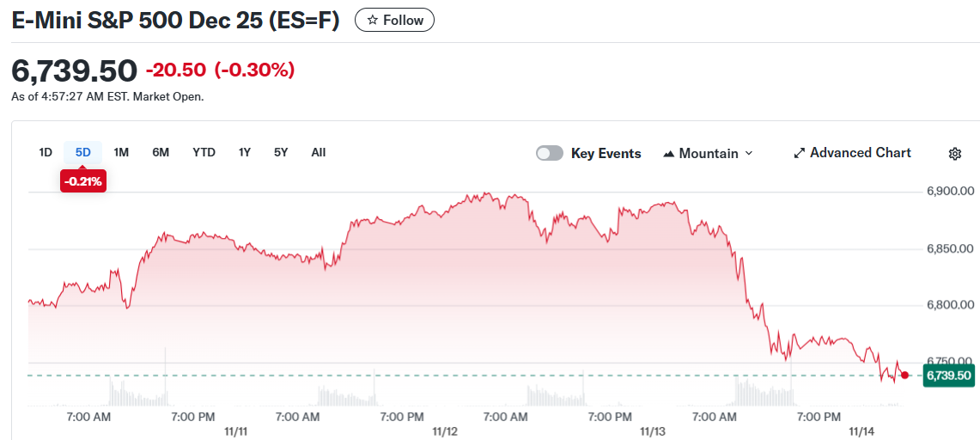
Task: Click the red current price dot on chart
Action: pyautogui.click(x=904, y=375)
